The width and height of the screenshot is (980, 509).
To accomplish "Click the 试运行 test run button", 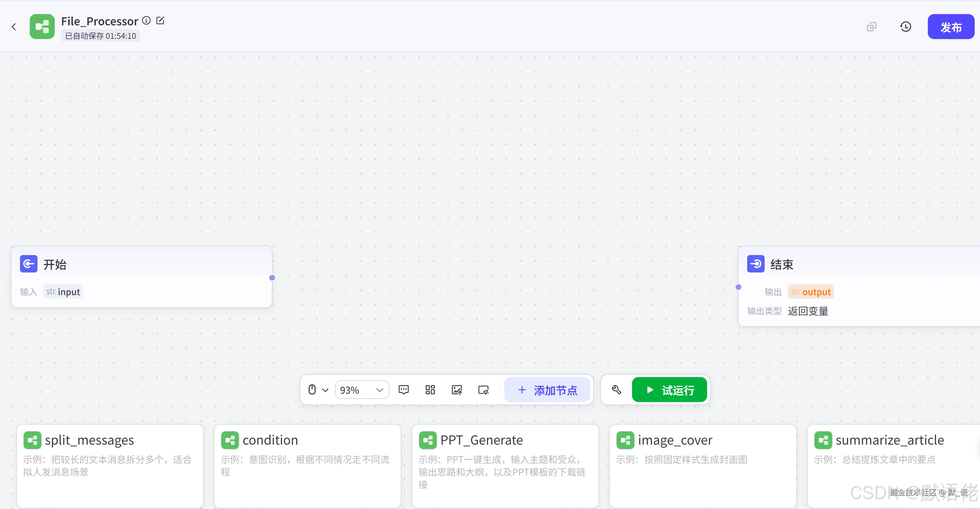I will [x=669, y=390].
